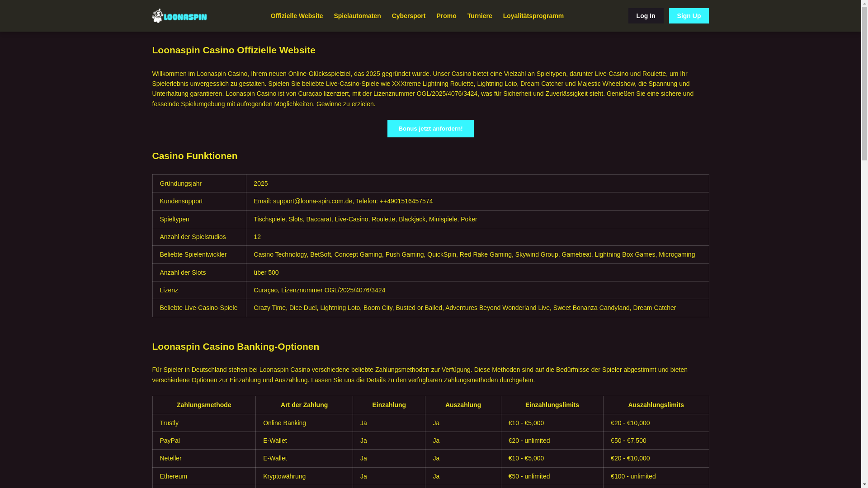This screenshot has width=868, height=488.
Task: Click the Auszahlung column header
Action: [463, 405]
